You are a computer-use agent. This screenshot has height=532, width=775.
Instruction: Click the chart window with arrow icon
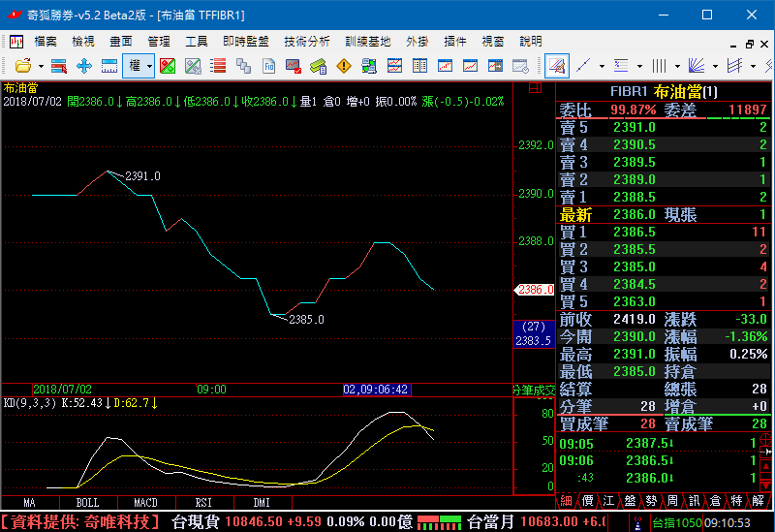495,66
